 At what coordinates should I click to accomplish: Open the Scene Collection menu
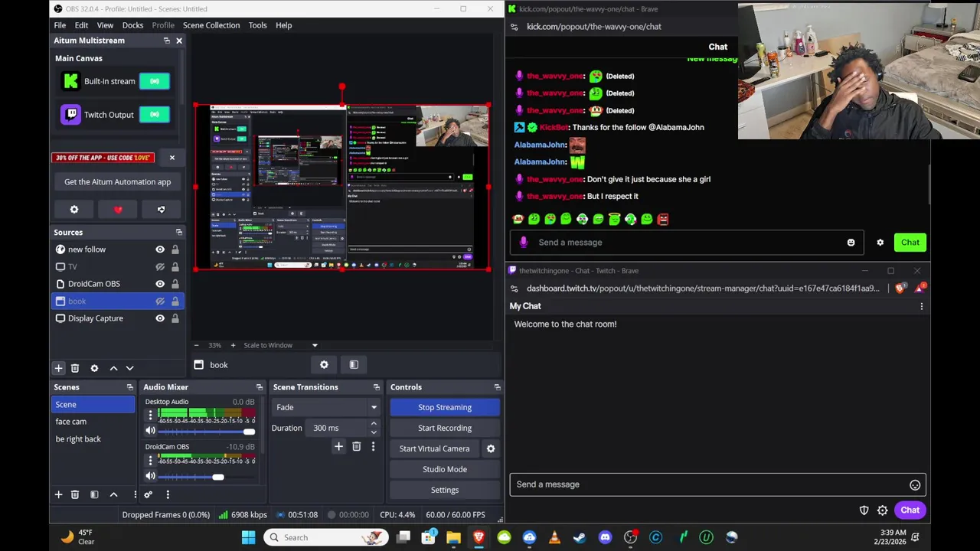tap(211, 25)
